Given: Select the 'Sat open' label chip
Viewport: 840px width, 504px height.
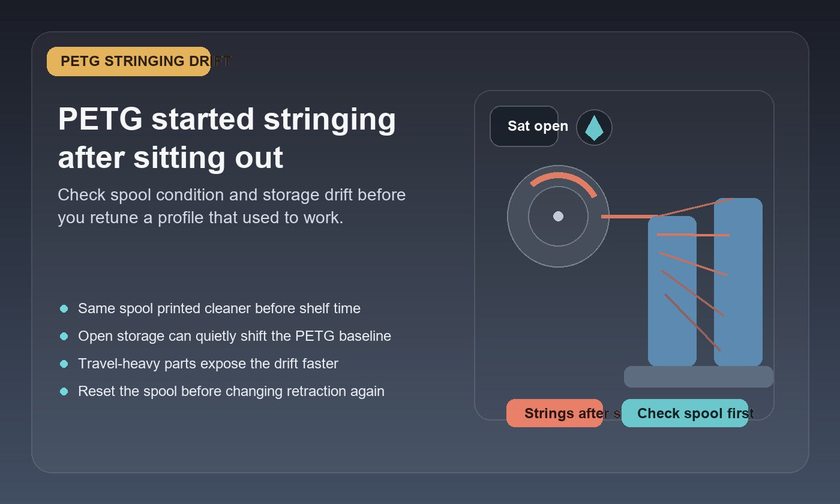Looking at the screenshot, I should pyautogui.click(x=524, y=126).
